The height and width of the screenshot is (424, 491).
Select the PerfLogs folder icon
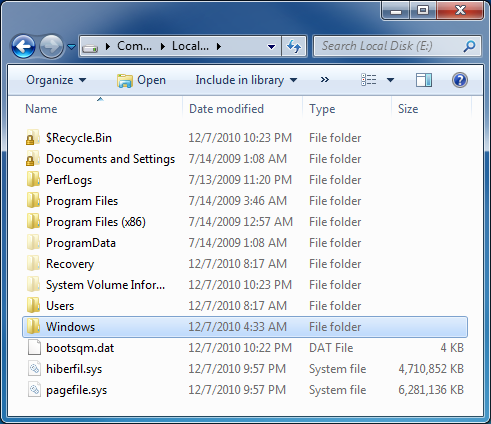[33, 180]
